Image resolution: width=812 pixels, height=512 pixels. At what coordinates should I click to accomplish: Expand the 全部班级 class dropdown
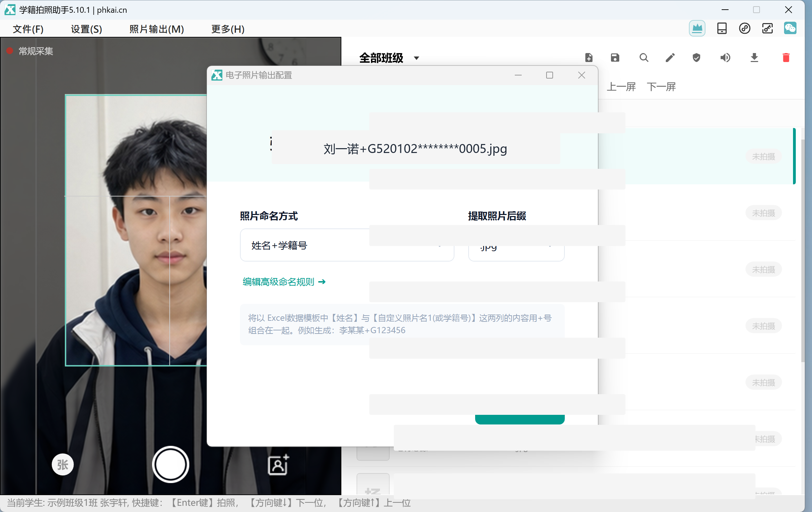(x=389, y=58)
